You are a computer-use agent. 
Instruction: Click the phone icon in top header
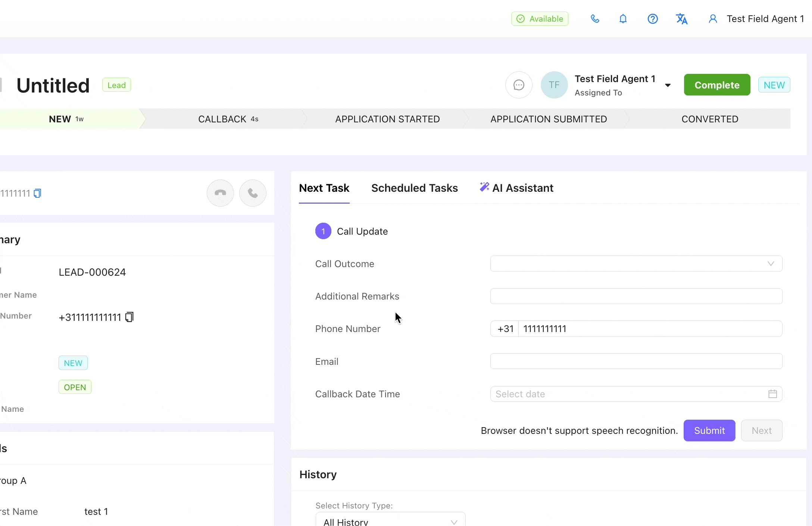(595, 19)
